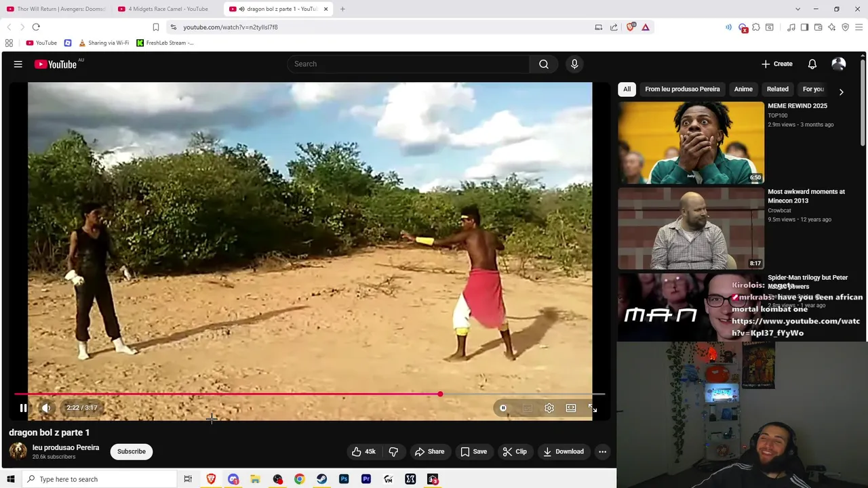Open the Minecon 2013 video thumbnail
This screenshot has height=488, width=868.
click(x=691, y=228)
